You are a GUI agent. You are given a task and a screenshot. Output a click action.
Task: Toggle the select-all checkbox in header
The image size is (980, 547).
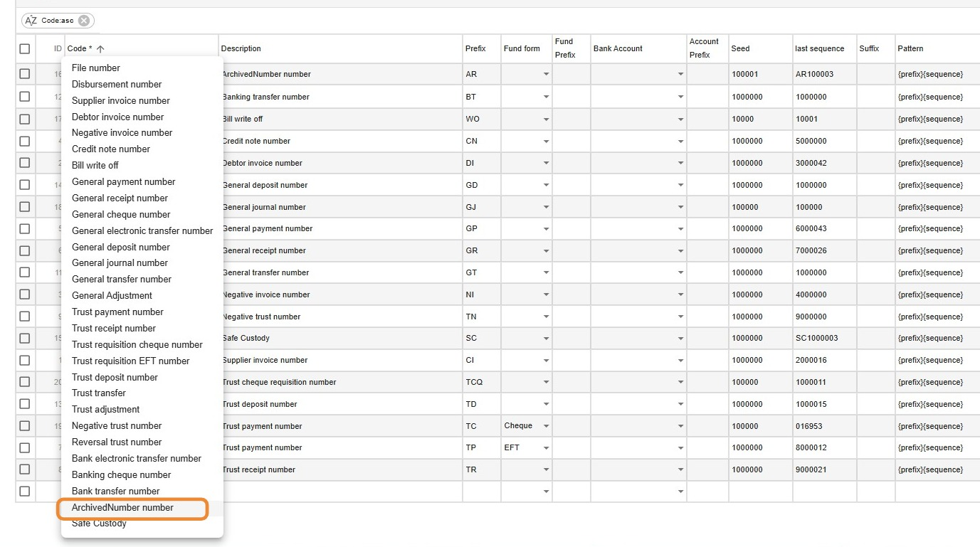25,48
